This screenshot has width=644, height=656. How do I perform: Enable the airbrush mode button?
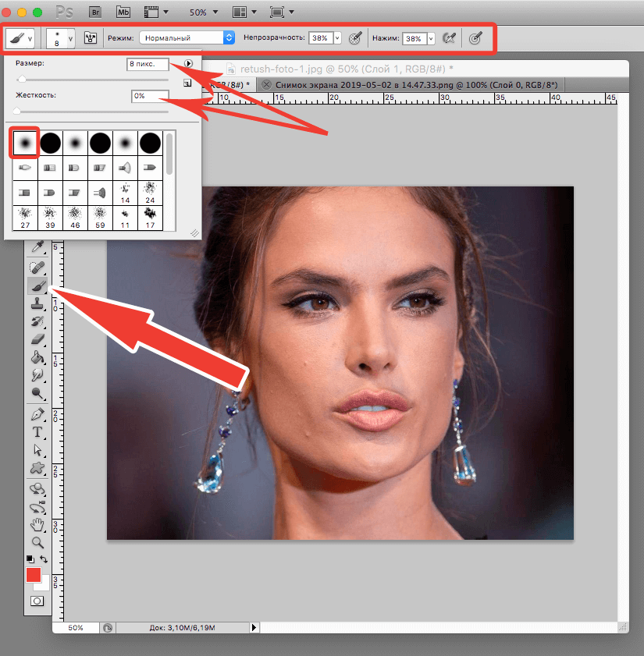coord(450,38)
